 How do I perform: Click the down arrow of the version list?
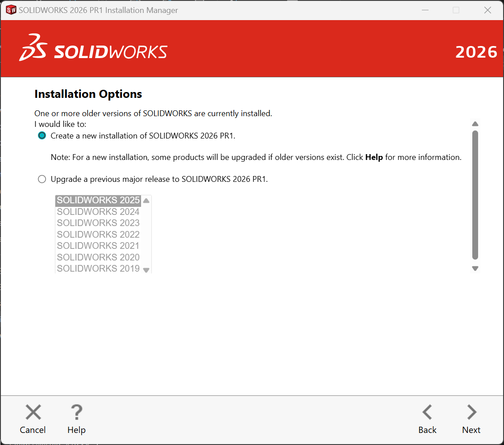(x=146, y=269)
